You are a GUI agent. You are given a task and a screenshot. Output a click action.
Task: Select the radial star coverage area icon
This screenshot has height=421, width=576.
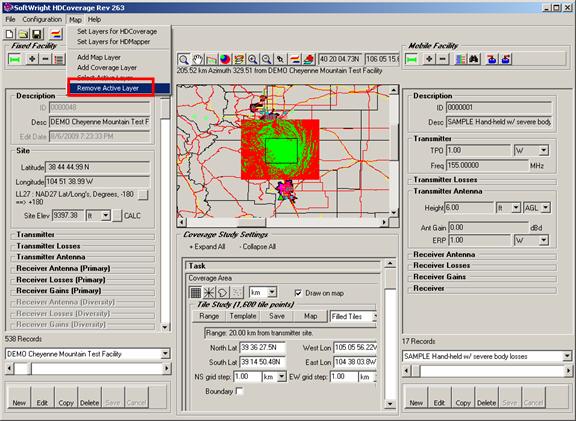click(x=209, y=293)
